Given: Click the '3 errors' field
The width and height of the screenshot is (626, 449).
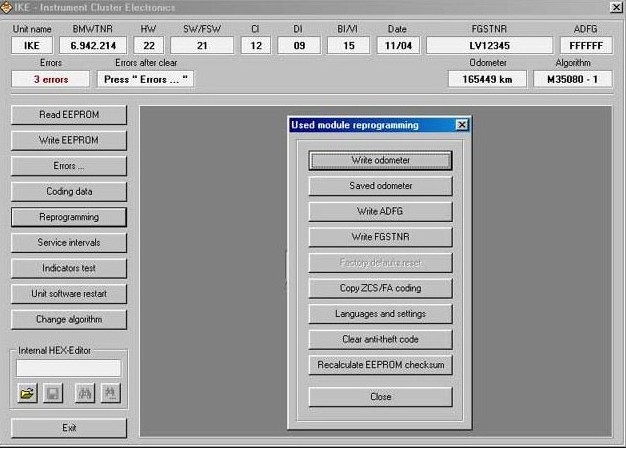Looking at the screenshot, I should click(51, 79).
